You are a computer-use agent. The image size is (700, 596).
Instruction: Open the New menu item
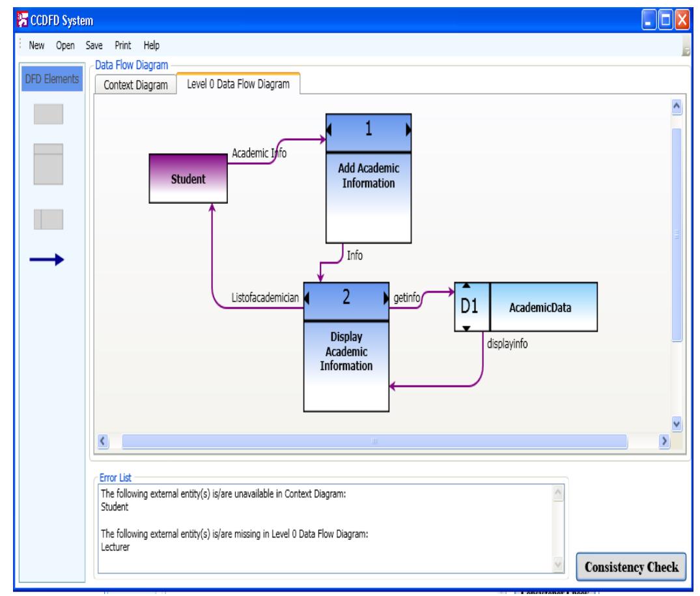pos(36,46)
